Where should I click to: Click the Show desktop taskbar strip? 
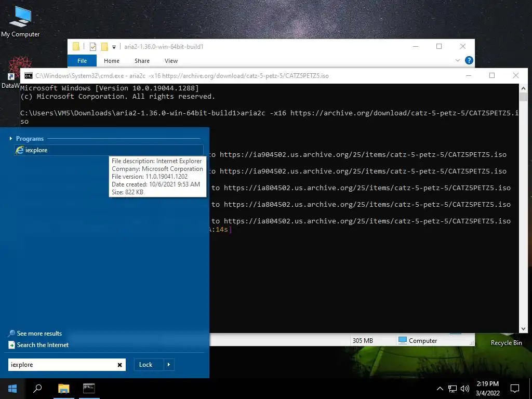(530, 389)
